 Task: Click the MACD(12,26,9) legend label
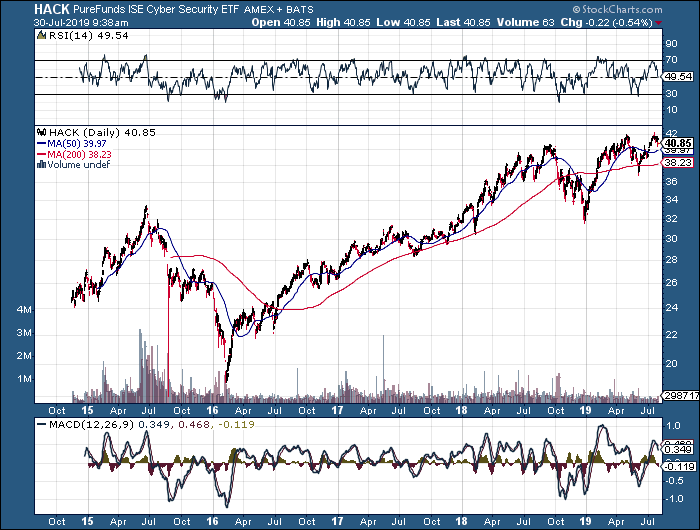[x=92, y=425]
